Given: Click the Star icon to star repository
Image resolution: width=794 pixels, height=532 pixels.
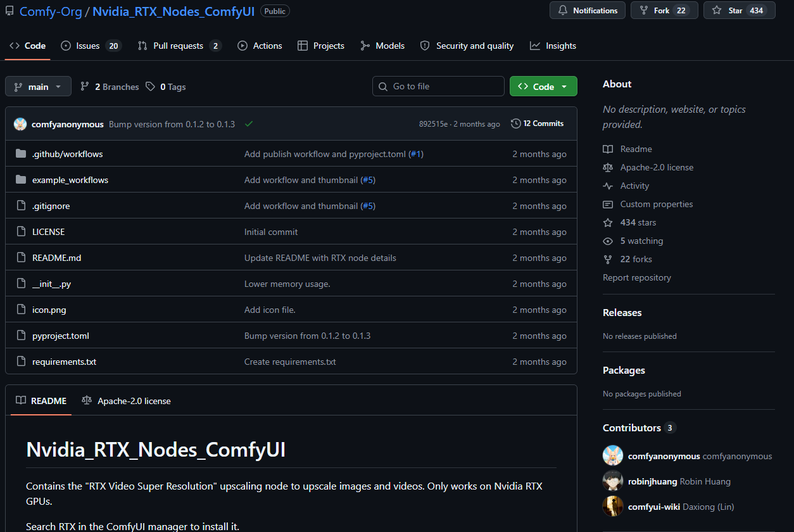Looking at the screenshot, I should click(717, 11).
